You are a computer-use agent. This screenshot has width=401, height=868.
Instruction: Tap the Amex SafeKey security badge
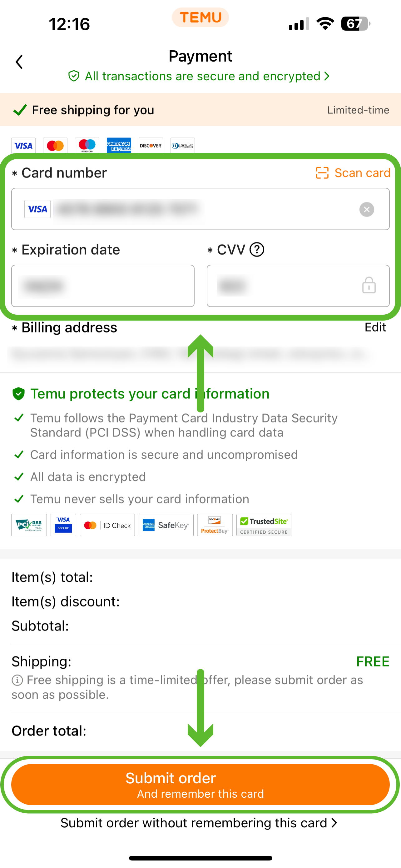click(x=166, y=525)
